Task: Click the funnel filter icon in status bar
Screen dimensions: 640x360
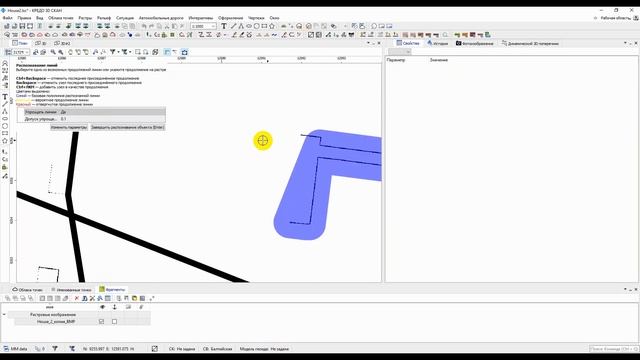Action: [55, 349]
